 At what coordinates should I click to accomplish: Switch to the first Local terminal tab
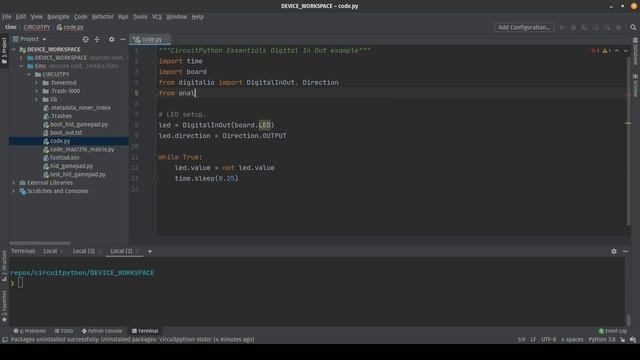pyautogui.click(x=50, y=251)
